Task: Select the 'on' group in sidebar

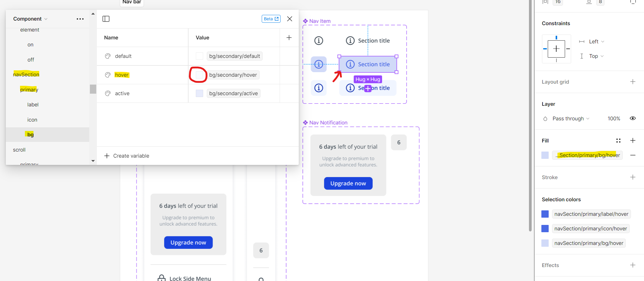Action: coord(30,45)
